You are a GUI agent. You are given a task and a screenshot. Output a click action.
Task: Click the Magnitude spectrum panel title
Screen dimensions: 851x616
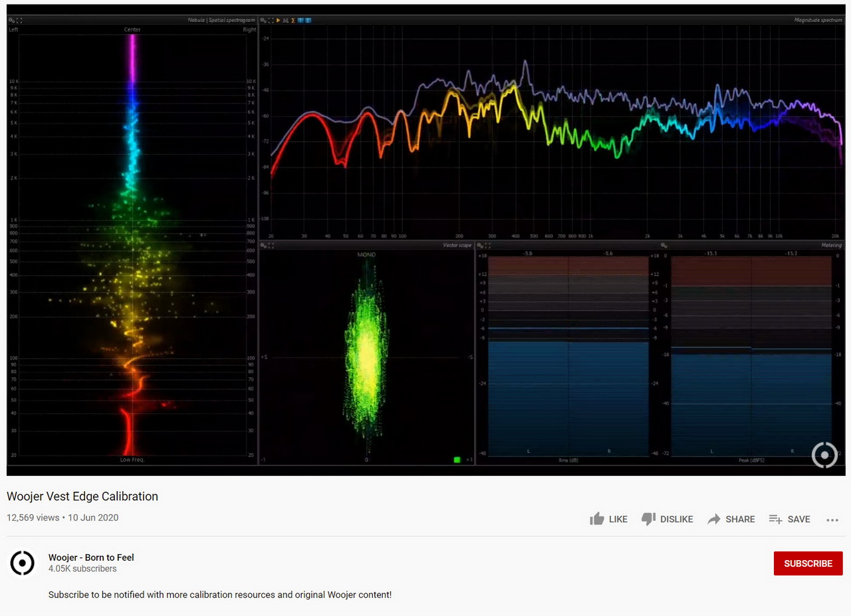[818, 21]
